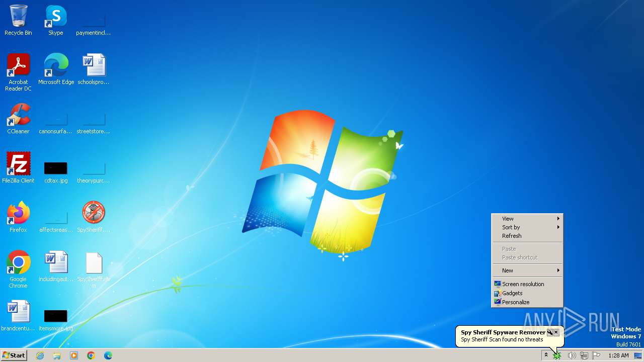The height and width of the screenshot is (362, 644).
Task: Select the brandcentu... Word document
Action: click(18, 316)
